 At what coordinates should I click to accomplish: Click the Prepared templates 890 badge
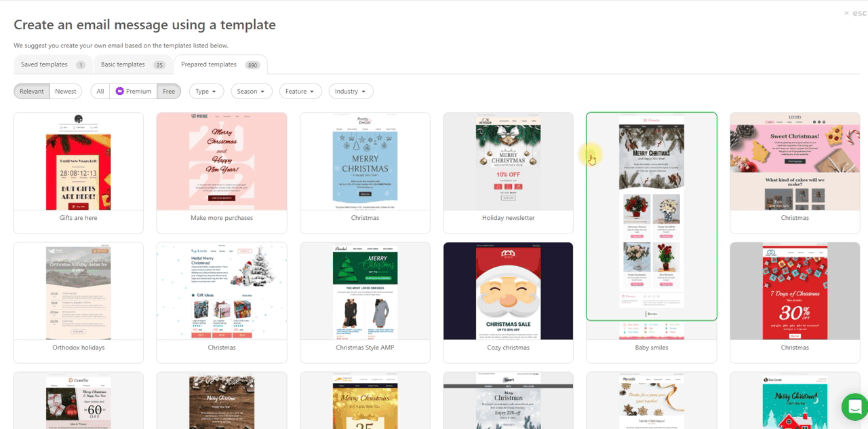(x=252, y=65)
